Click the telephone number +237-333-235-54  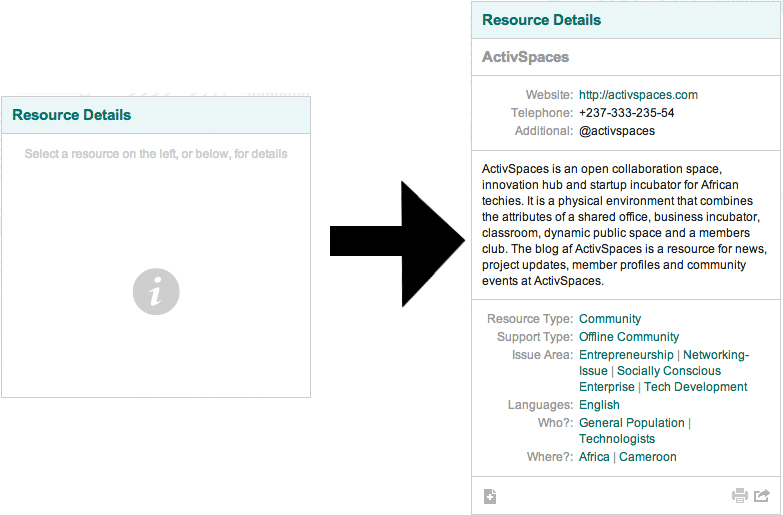(x=626, y=113)
